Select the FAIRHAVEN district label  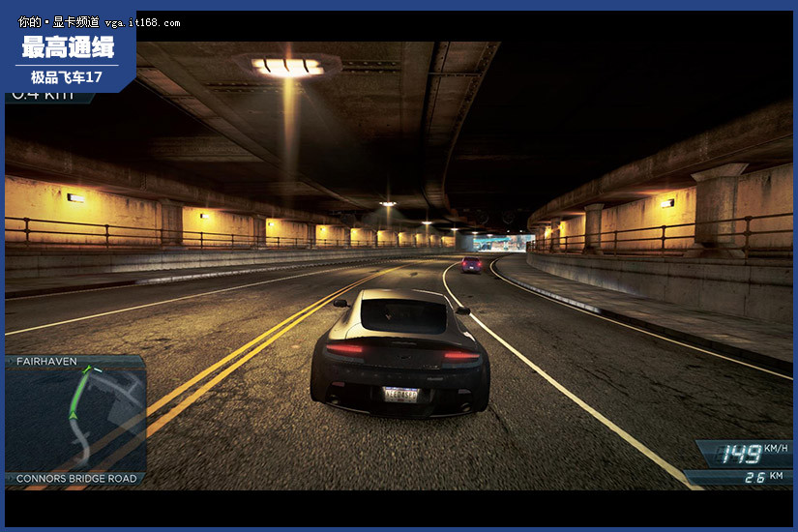pyautogui.click(x=46, y=361)
